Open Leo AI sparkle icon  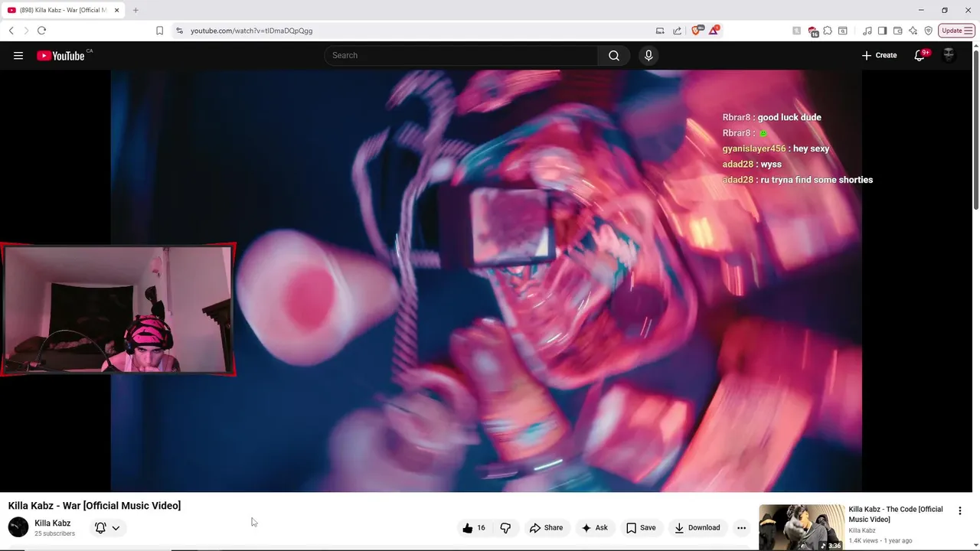pos(913,31)
